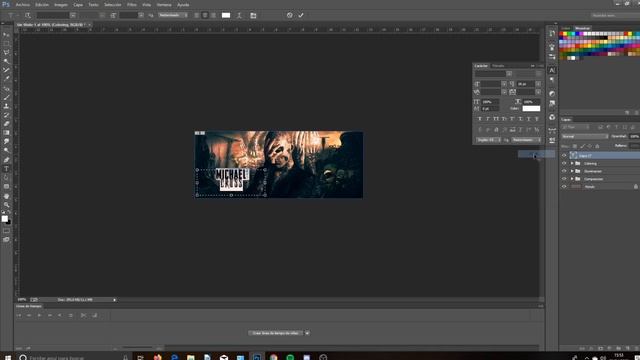The width and height of the screenshot is (640, 360).
Task: Open File Explorer from the taskbar
Action: tap(191, 357)
